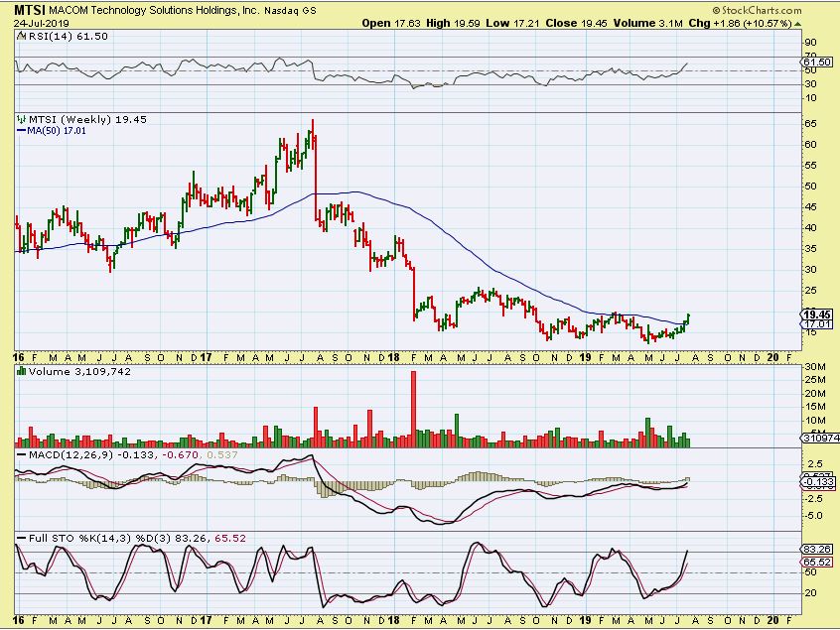Click the 65 label on the price axis
Image resolution: width=840 pixels, height=630 pixels.
pyautogui.click(x=810, y=124)
